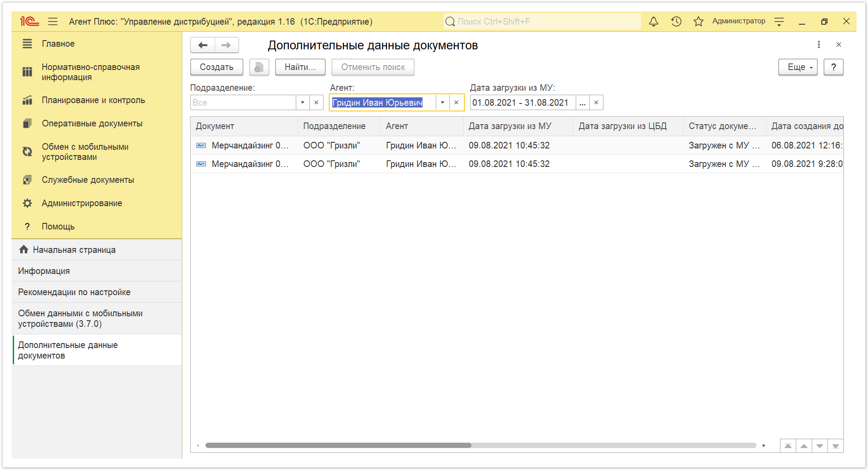Open the Еще dropdown menu

coord(798,67)
